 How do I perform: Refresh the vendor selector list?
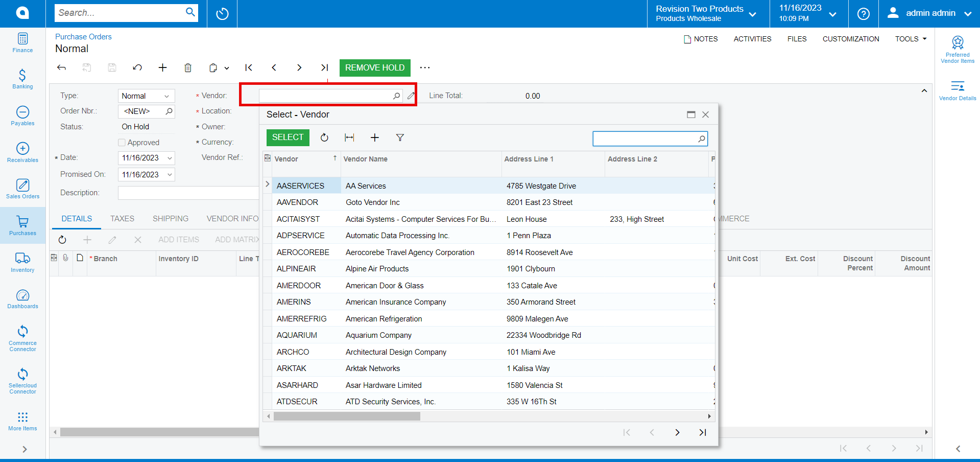click(x=324, y=137)
